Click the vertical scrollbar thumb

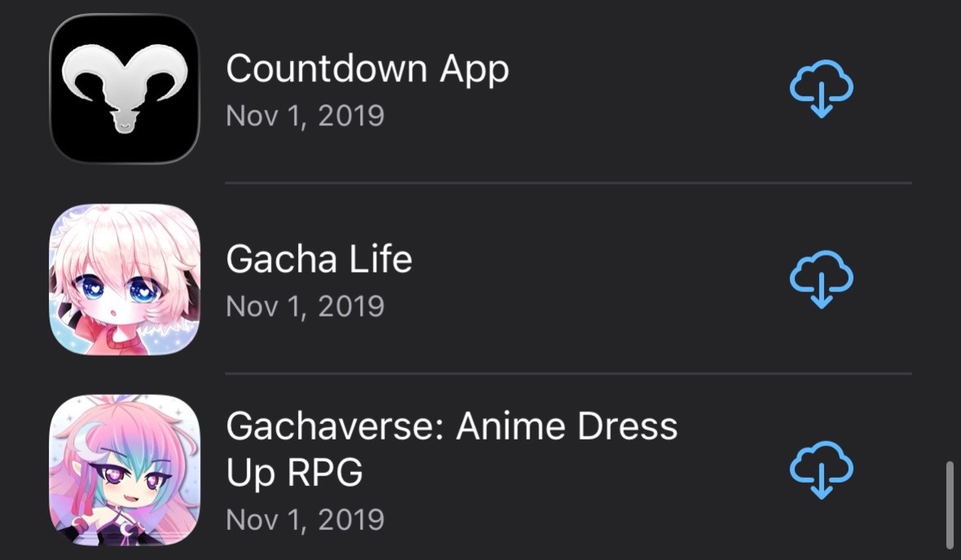[x=950, y=505]
